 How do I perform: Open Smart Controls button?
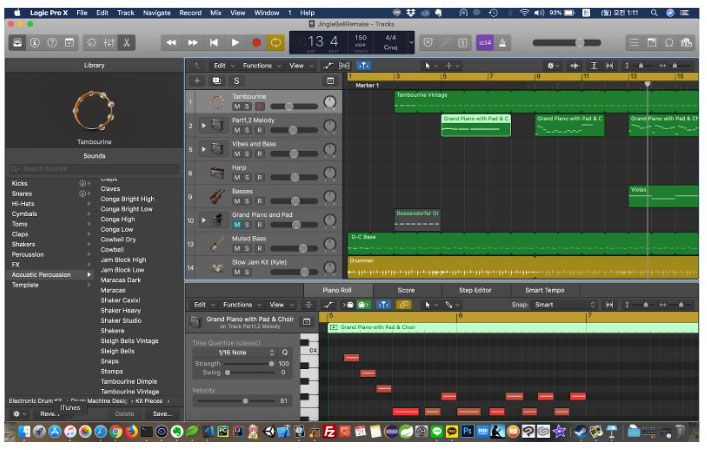[92, 43]
